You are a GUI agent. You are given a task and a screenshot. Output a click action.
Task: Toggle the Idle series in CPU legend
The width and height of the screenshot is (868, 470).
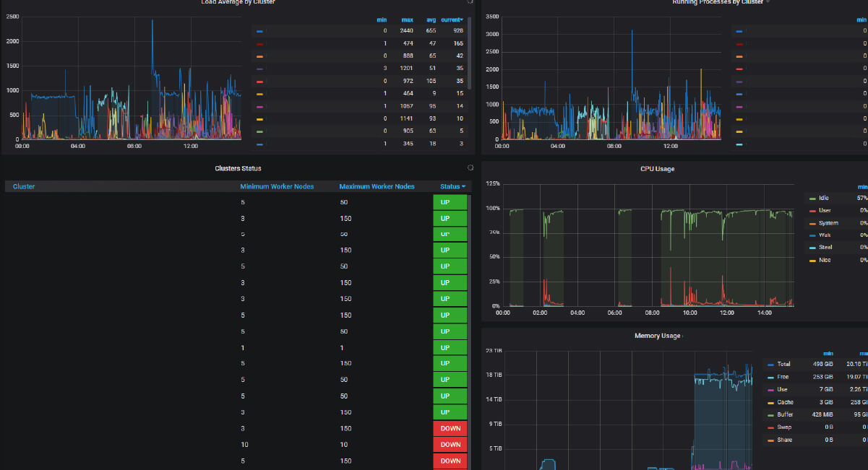coord(824,197)
